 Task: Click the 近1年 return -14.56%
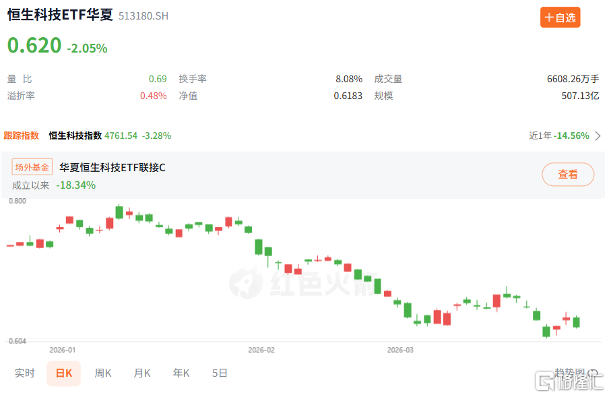[571, 136]
